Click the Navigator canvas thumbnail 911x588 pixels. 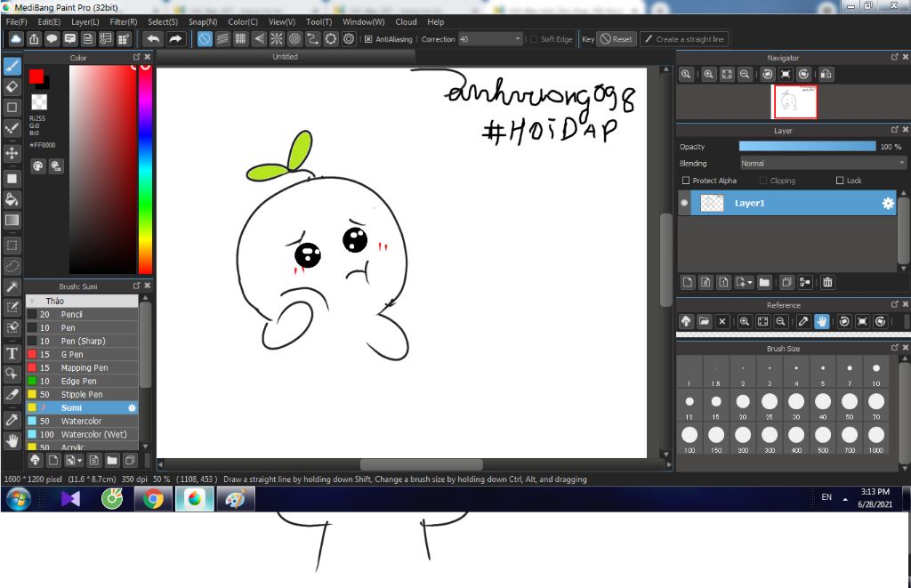pyautogui.click(x=794, y=101)
